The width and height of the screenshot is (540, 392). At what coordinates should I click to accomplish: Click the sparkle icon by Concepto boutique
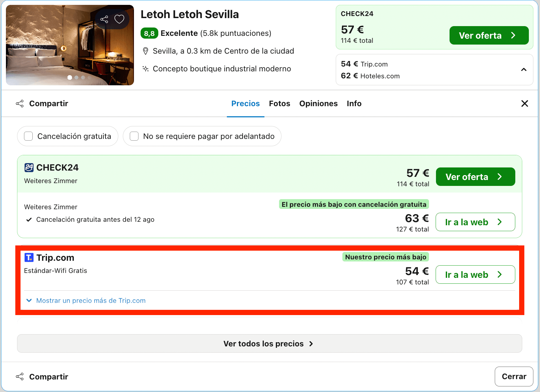pos(146,69)
